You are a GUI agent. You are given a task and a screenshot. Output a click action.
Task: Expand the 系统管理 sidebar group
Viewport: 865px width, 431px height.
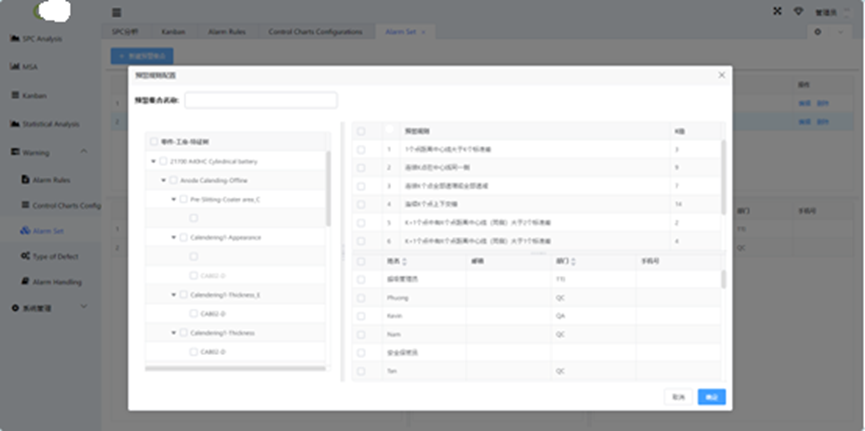click(84, 306)
